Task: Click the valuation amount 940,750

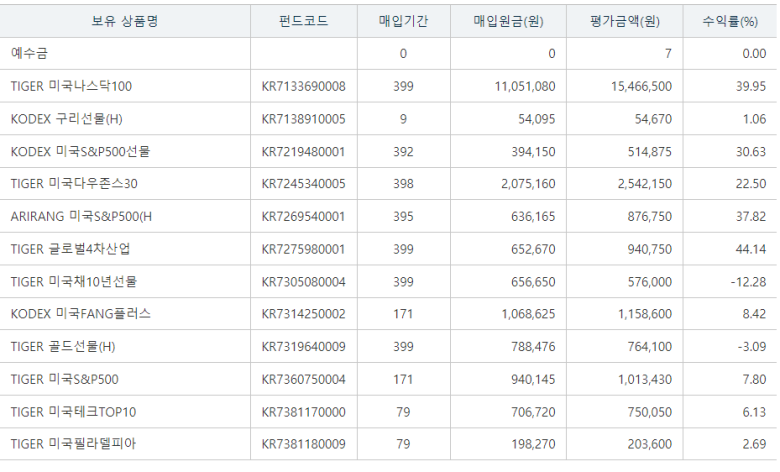Action: [x=650, y=249]
